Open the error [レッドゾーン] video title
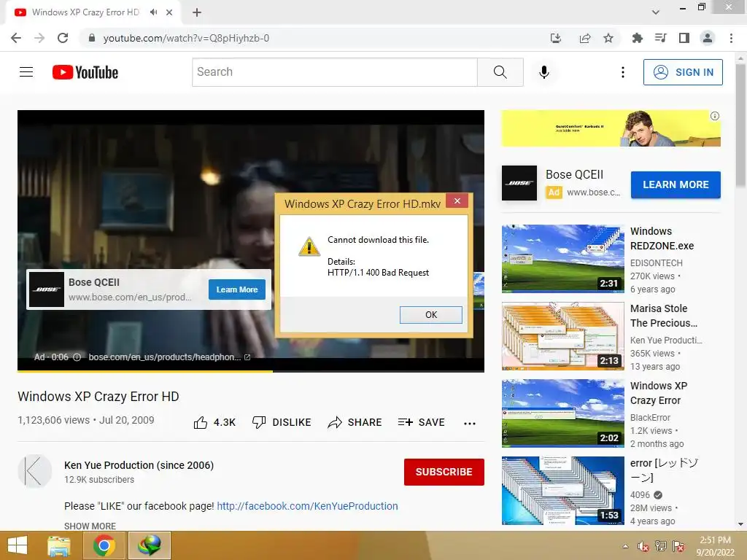This screenshot has width=747, height=560. click(664, 470)
